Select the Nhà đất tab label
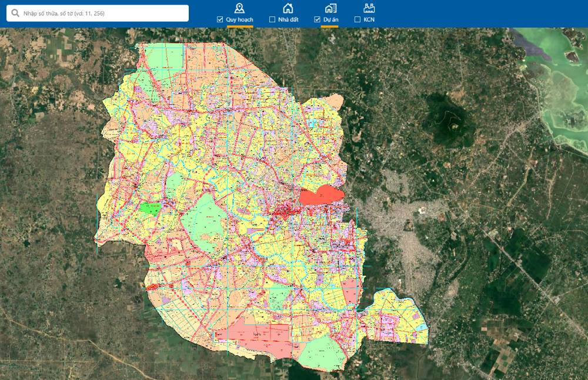Image resolution: width=588 pixels, height=380 pixels. pos(288,19)
